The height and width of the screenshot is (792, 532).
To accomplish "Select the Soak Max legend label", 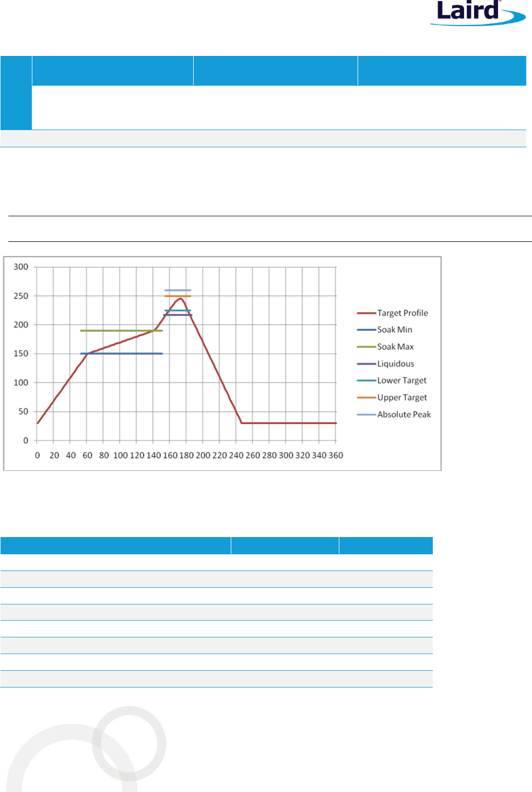I will click(x=395, y=347).
